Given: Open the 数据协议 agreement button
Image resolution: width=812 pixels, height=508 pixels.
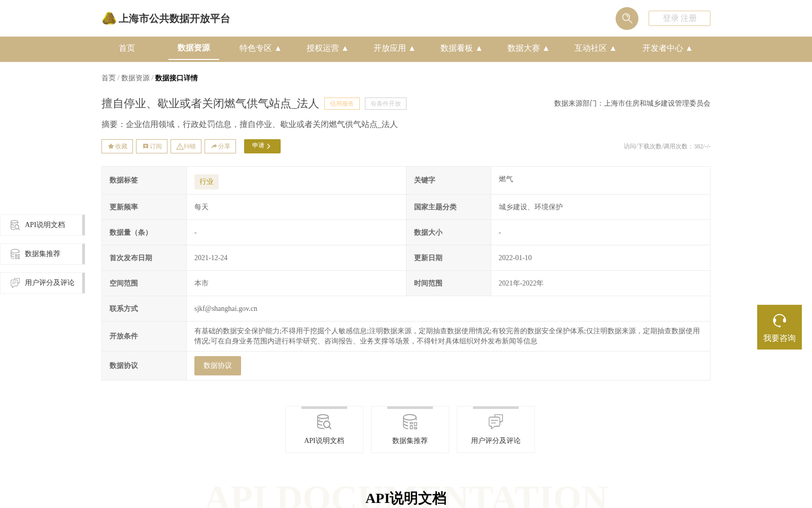Looking at the screenshot, I should point(218,366).
